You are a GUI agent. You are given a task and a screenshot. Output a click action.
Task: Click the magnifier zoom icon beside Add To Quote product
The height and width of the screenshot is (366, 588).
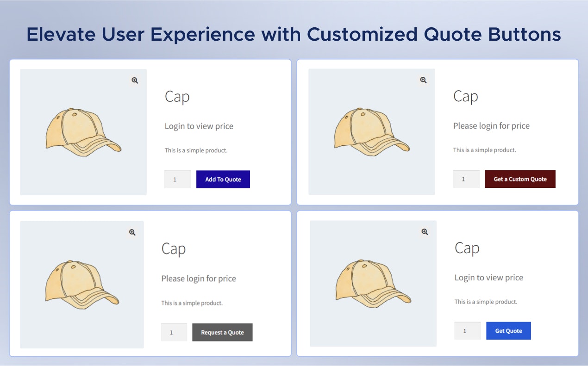click(135, 81)
